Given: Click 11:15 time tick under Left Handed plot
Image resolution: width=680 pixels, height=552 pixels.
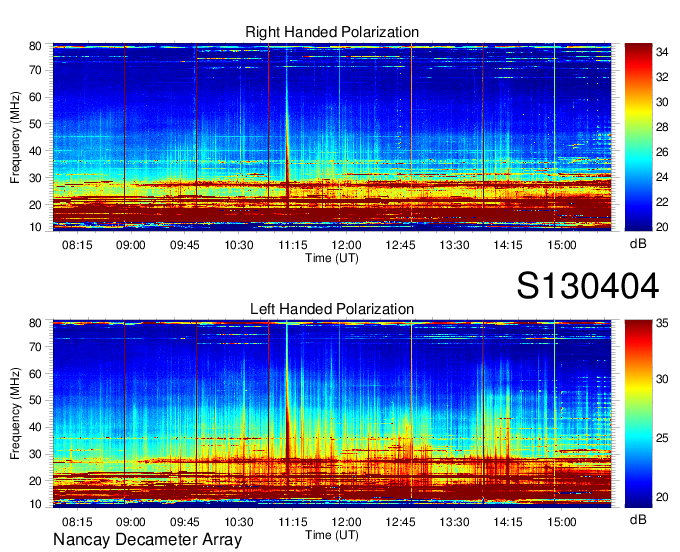Looking at the screenshot, I should coord(293,522).
